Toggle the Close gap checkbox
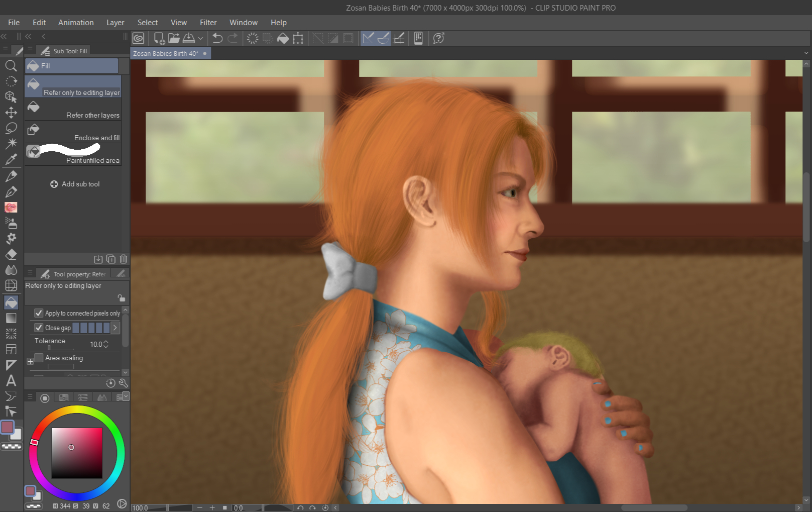 point(39,328)
